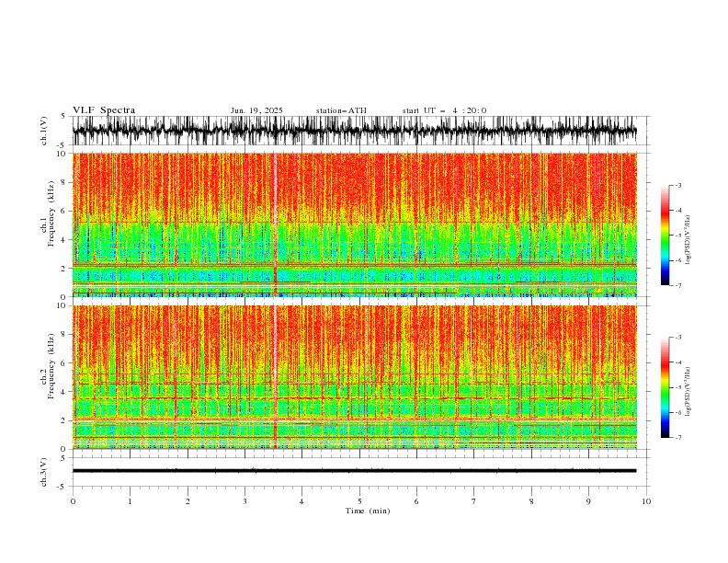
Task: Click the ch.1 spectrogram panel
Action: coord(354,224)
